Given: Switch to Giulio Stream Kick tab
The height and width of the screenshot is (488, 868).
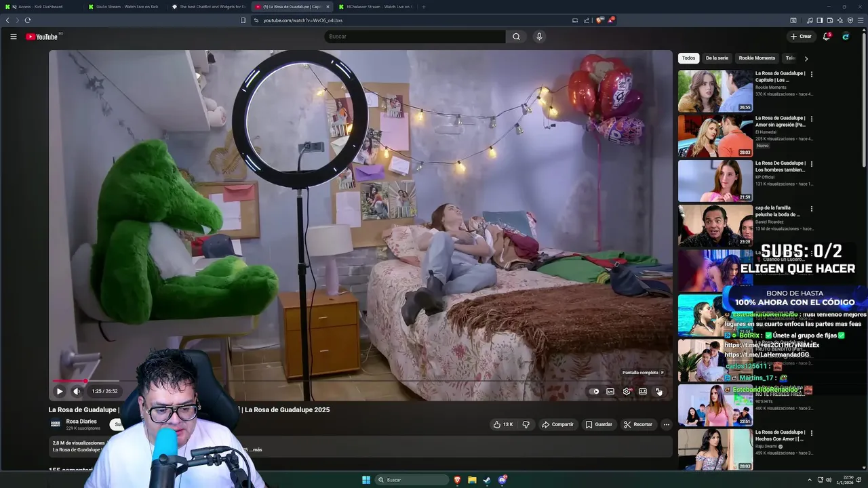Looking at the screenshot, I should click(x=125, y=7).
